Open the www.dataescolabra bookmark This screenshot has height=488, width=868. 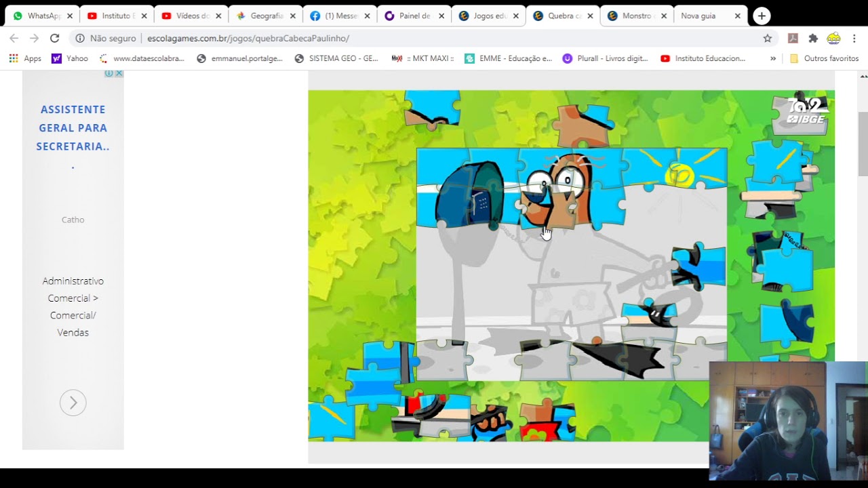tap(141, 58)
